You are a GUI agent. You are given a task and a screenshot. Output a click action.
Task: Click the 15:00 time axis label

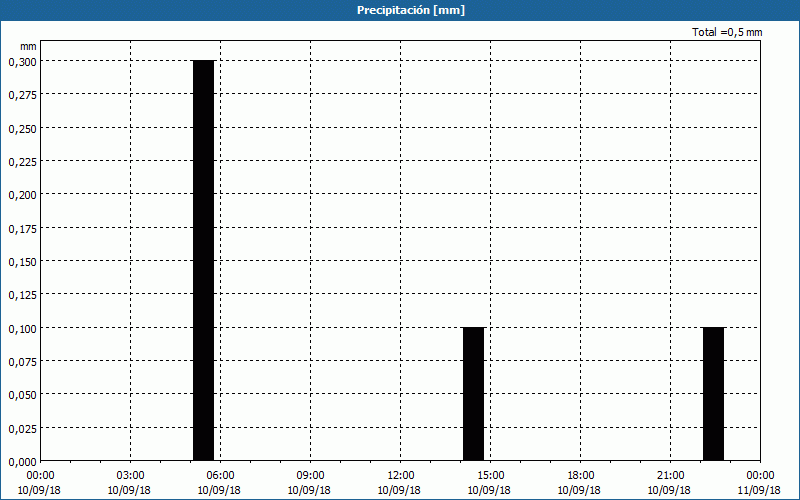[490, 476]
